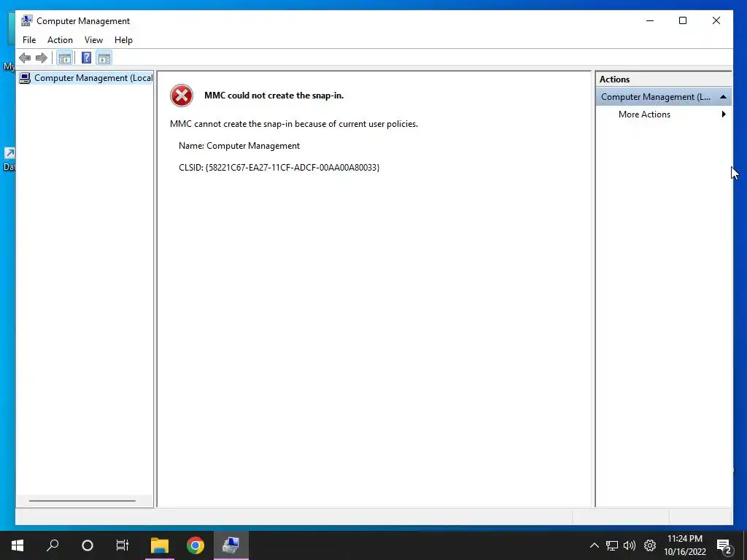Go back with the left arrow toolbar icon

(x=25, y=58)
